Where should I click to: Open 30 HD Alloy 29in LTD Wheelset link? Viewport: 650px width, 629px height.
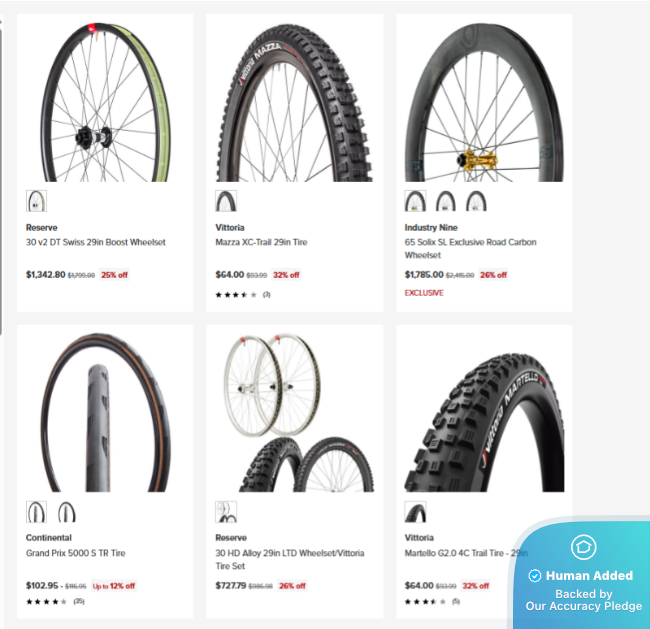point(290,559)
